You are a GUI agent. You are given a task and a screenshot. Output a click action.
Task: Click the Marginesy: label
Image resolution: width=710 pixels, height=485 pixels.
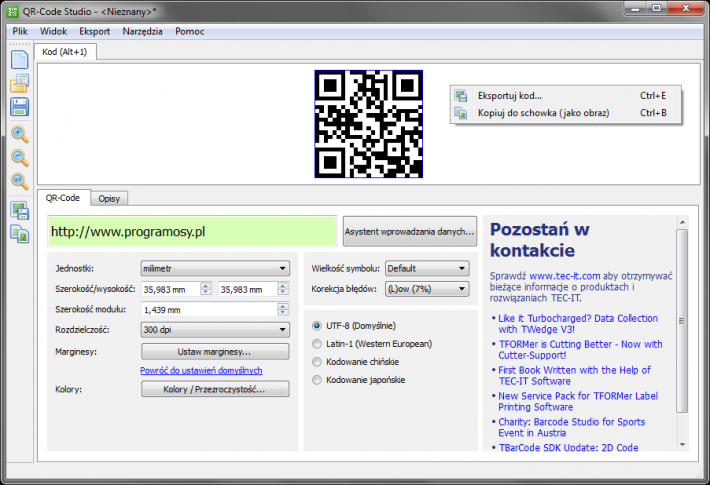(x=76, y=352)
